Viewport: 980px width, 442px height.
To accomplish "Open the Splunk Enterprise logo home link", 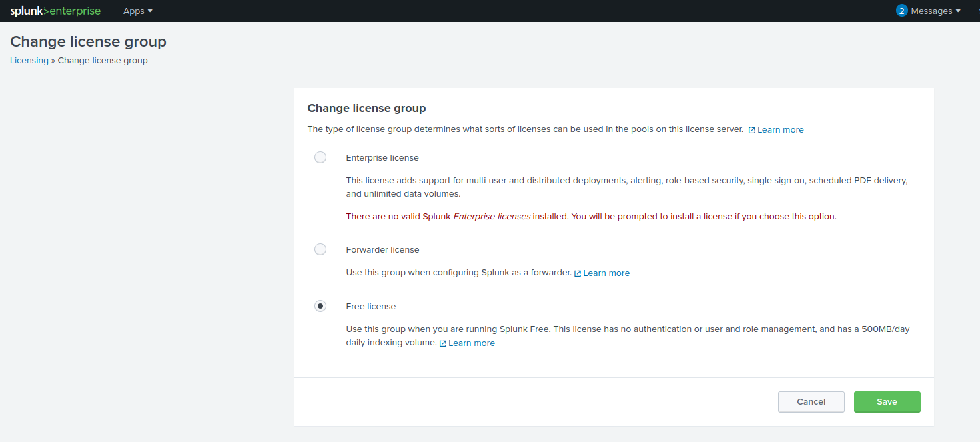I will click(x=55, y=11).
